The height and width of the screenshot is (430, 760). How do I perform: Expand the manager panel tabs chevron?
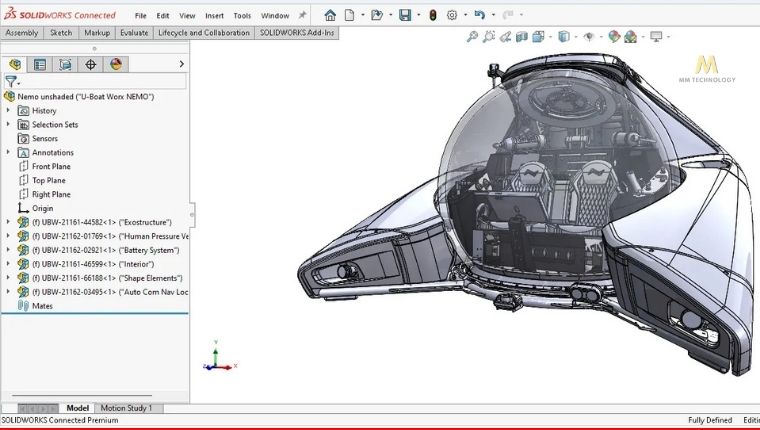(182, 64)
